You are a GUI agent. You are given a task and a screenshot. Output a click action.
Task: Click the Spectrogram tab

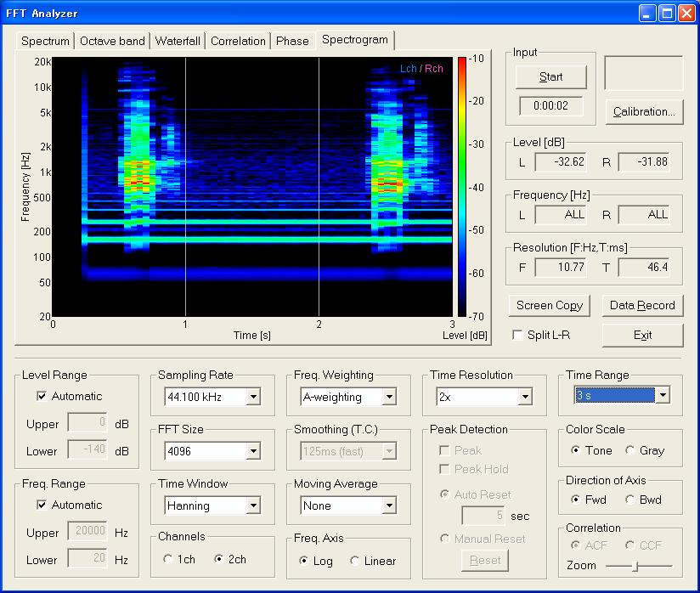355,40
